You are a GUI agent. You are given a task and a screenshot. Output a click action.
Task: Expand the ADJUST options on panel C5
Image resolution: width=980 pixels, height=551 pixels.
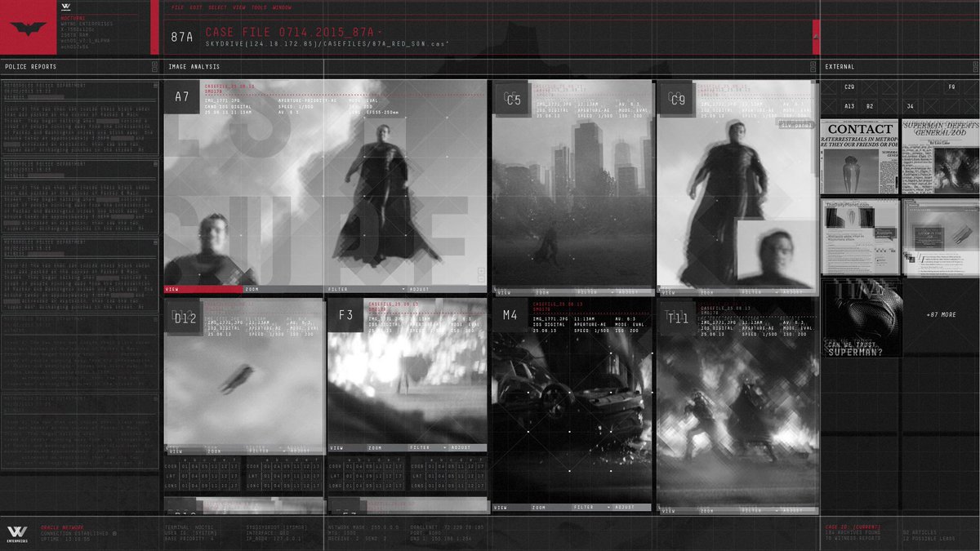[x=629, y=291]
